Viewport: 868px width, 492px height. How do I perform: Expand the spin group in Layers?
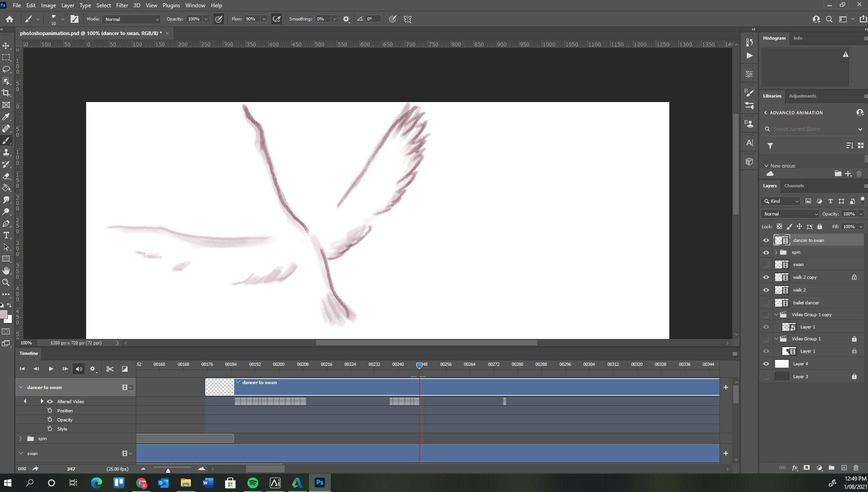point(776,252)
